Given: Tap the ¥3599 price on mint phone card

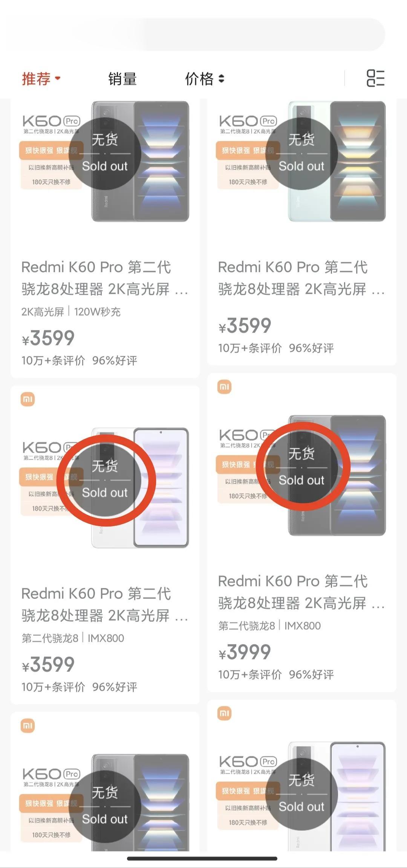Looking at the screenshot, I should [245, 326].
